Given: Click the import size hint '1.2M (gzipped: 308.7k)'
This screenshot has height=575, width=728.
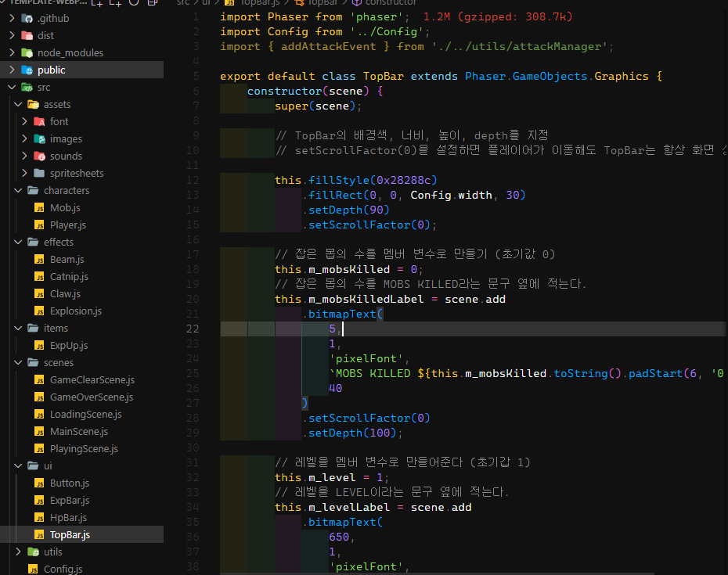Looking at the screenshot, I should pos(498,16).
